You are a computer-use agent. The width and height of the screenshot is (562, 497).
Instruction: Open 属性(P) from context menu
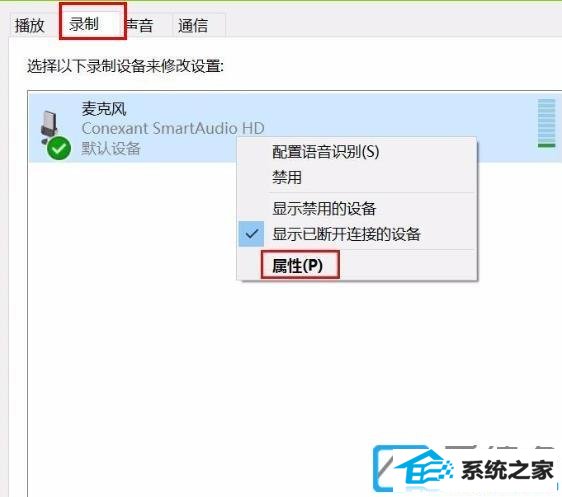(298, 266)
